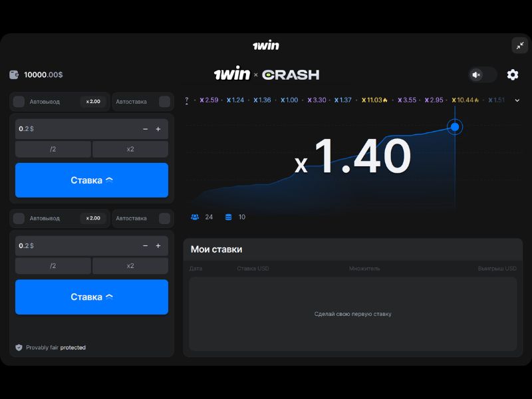Screen dimensions: 532x399
Task: Increase first bet amount with plus
Action: click(158, 129)
